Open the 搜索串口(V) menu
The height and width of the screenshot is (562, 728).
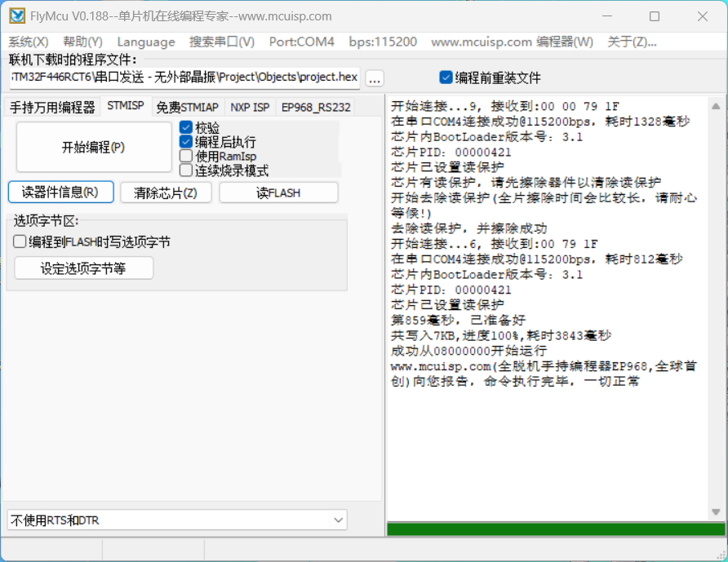[221, 42]
